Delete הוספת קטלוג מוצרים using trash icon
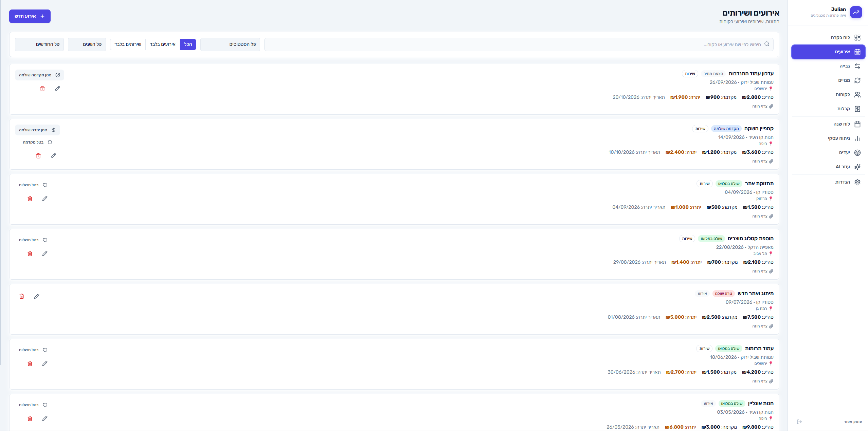 (x=30, y=254)
